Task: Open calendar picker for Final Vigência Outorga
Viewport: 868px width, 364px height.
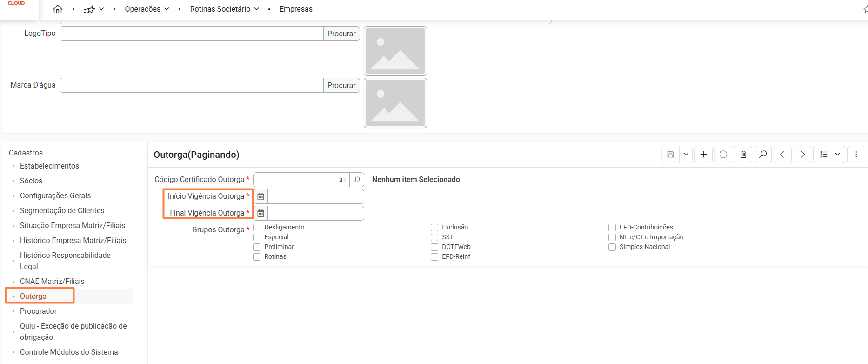Action: (x=261, y=213)
